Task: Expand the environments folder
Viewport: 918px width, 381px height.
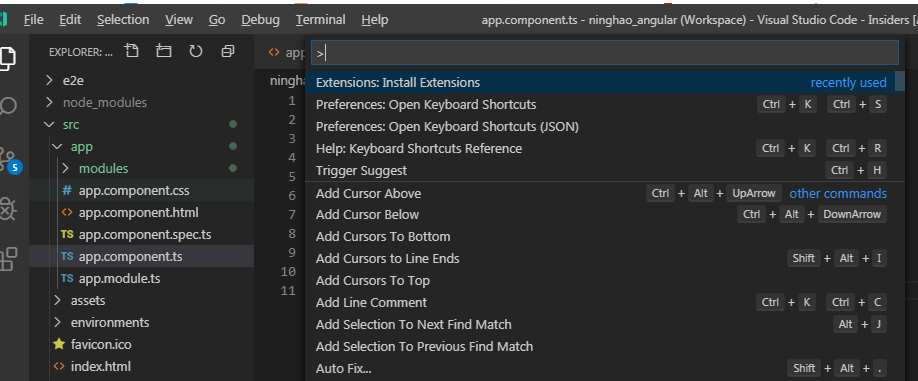Action: coord(57,322)
